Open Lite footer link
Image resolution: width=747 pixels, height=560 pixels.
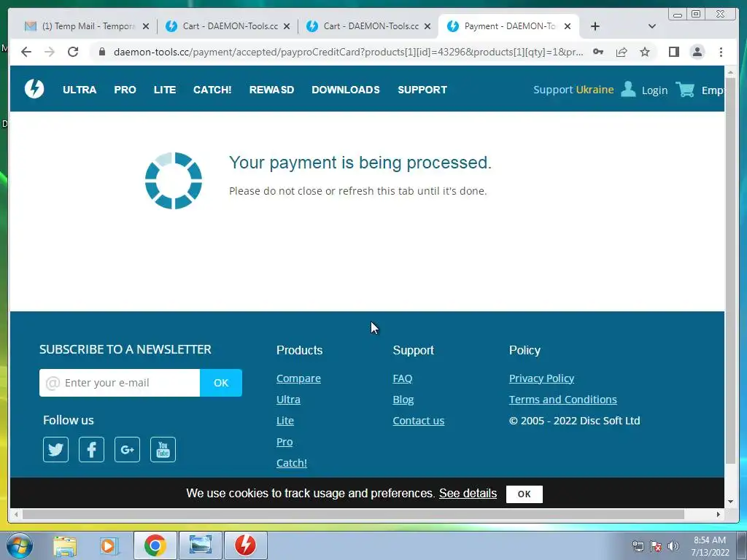pos(285,421)
